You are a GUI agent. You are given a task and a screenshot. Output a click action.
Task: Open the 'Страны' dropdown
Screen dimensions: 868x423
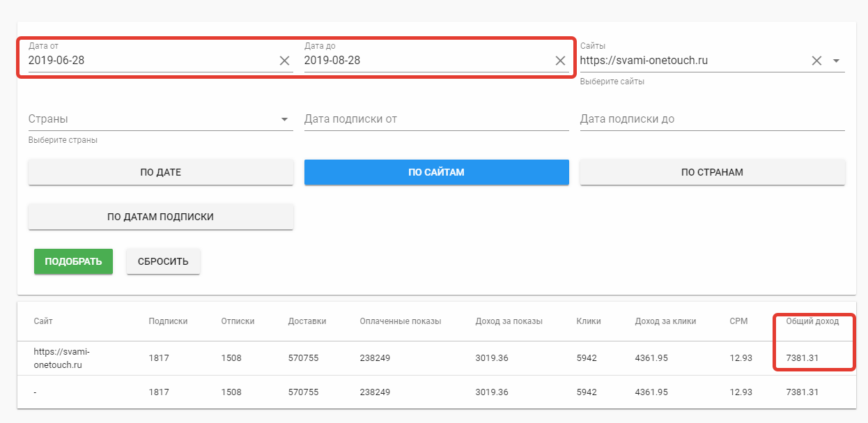point(160,119)
